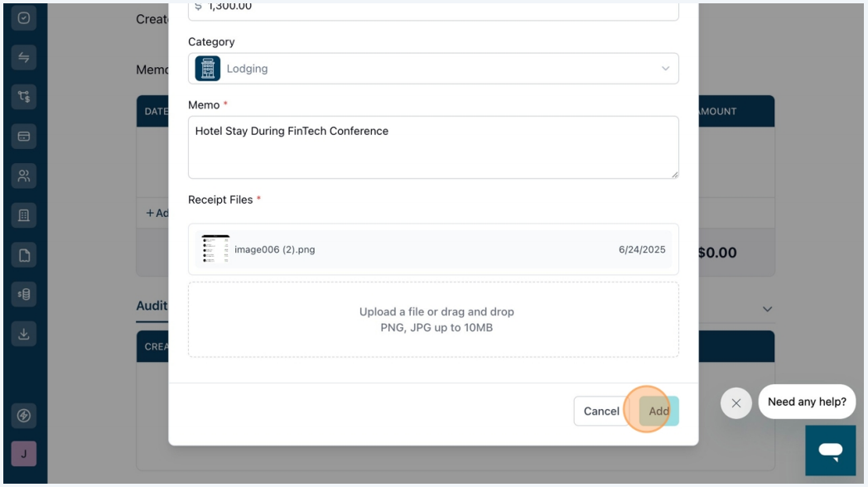Select the building icon in sidebar

(x=24, y=215)
